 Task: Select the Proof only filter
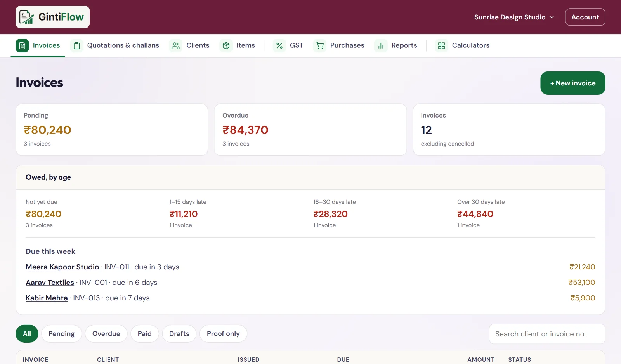[x=223, y=334]
